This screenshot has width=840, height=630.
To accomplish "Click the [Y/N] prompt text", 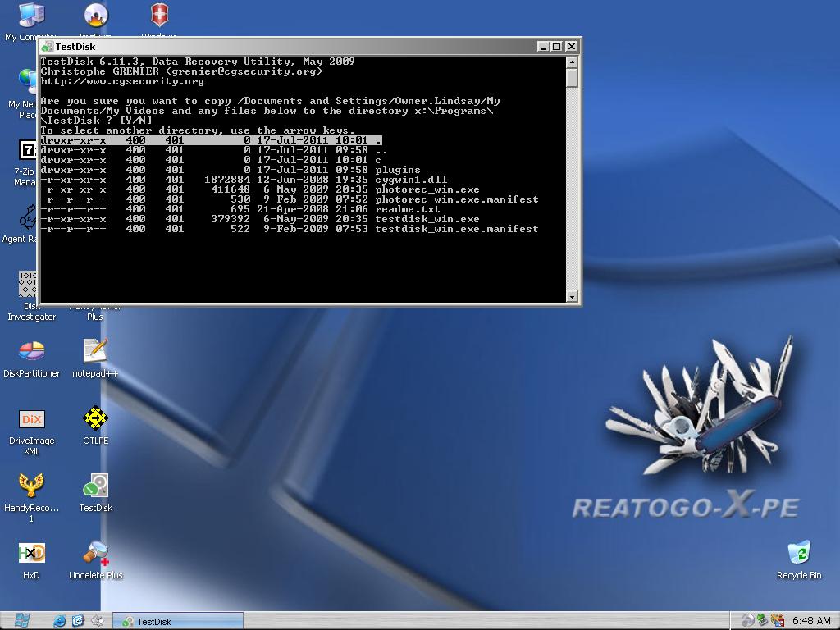I will point(135,121).
